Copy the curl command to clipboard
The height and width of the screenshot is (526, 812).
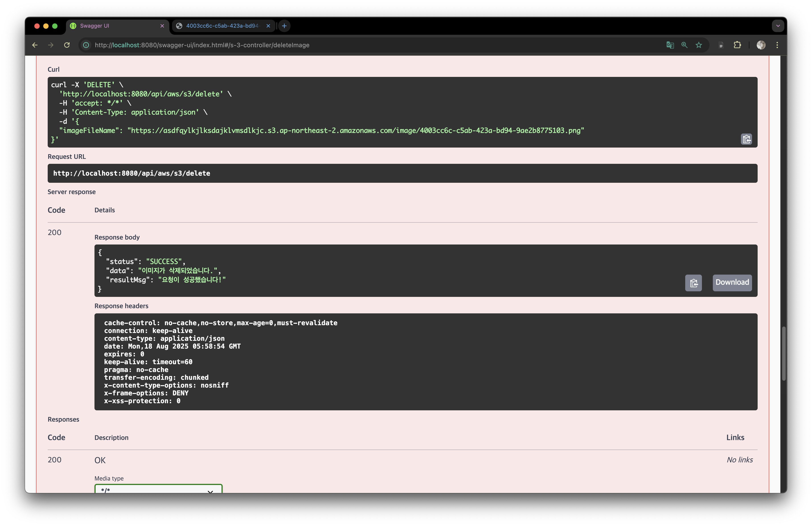[746, 139]
